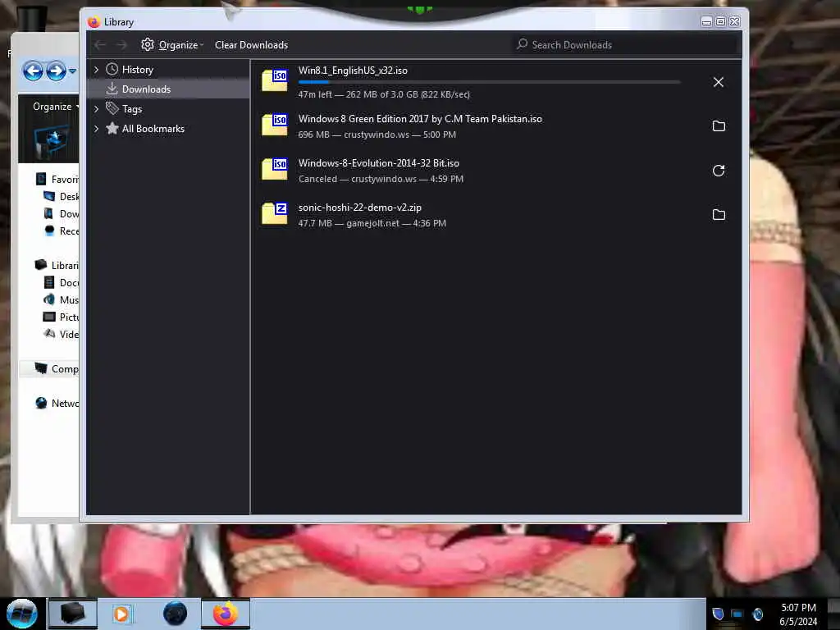Expand the All Bookmarks tree node
The image size is (840, 630).
tap(97, 129)
